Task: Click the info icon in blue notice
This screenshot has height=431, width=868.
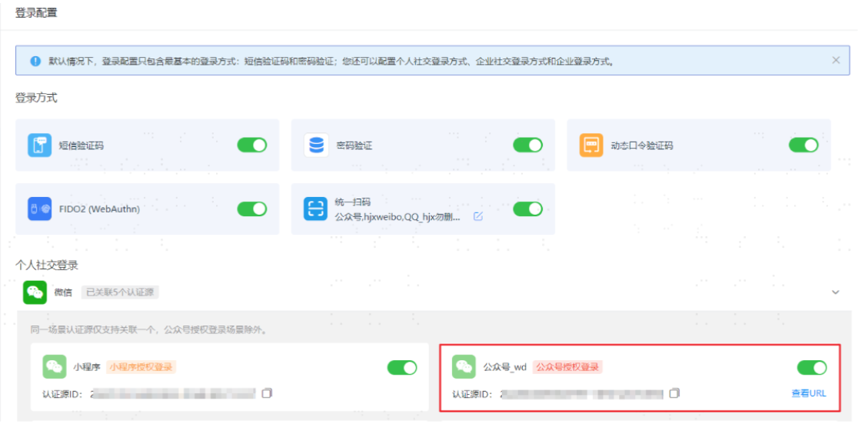Action: click(x=35, y=61)
